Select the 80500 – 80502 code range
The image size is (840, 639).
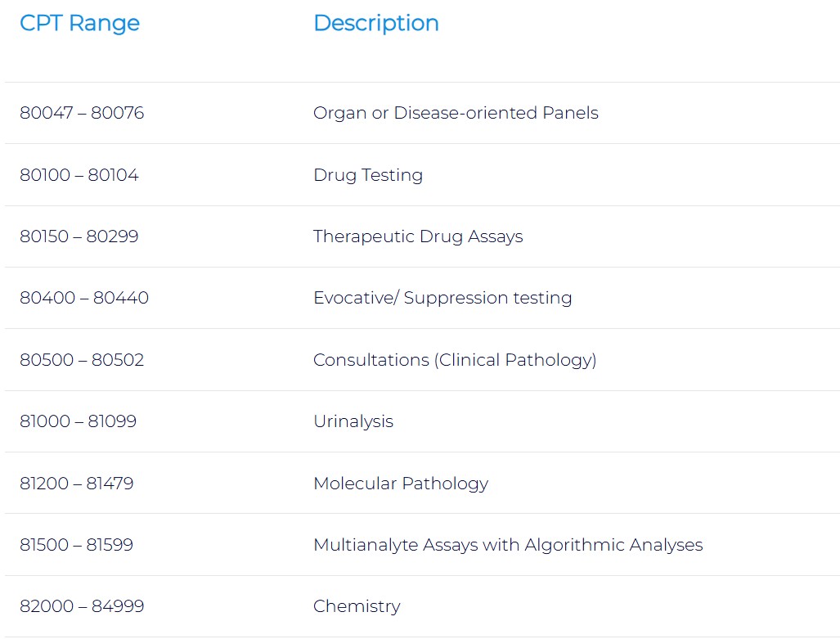pyautogui.click(x=82, y=360)
